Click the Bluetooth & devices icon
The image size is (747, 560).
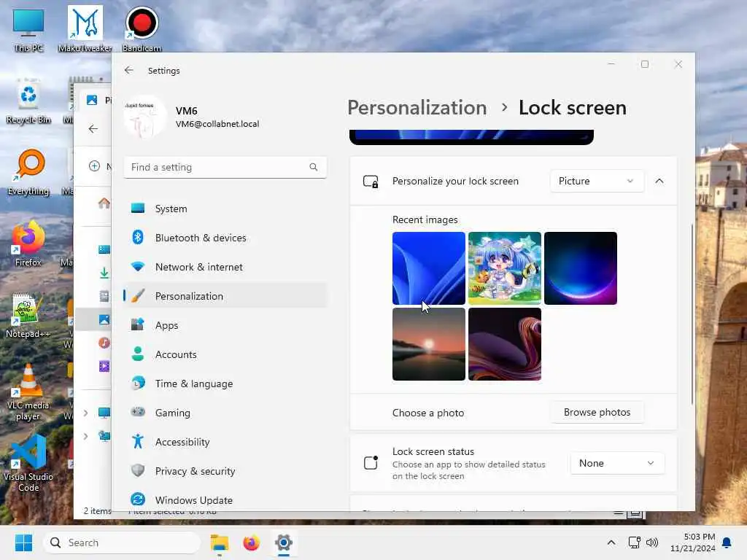tap(138, 237)
